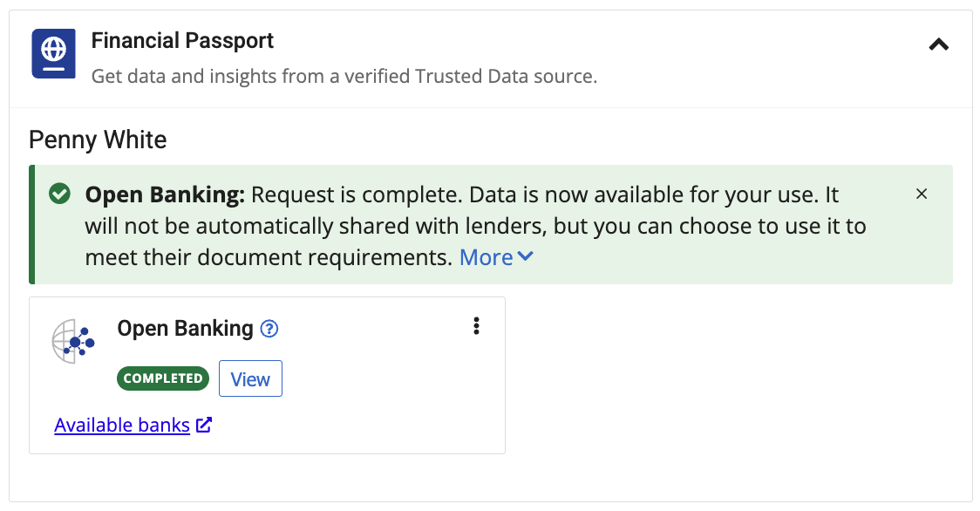The width and height of the screenshot is (980, 511).
Task: Collapse the Financial Passport section
Action: [938, 44]
